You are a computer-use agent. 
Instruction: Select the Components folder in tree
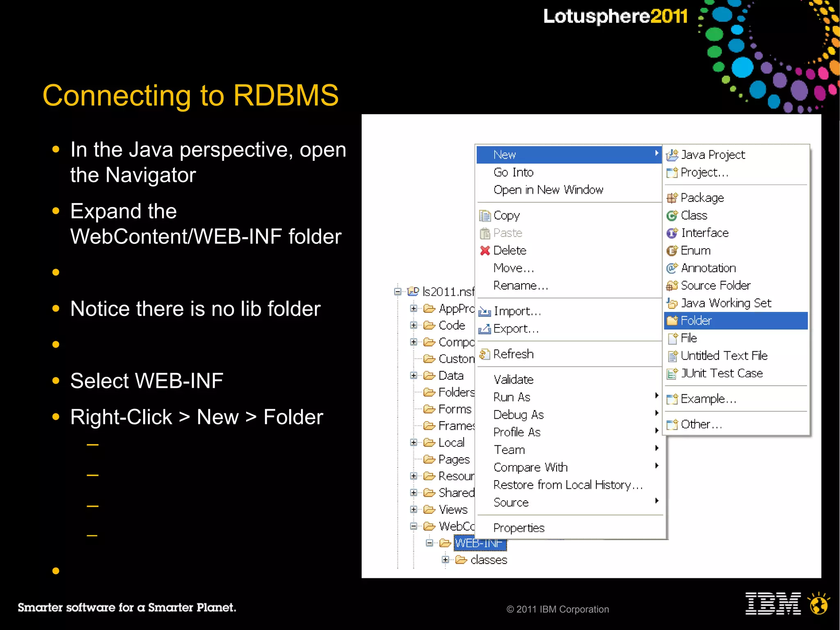(x=456, y=342)
